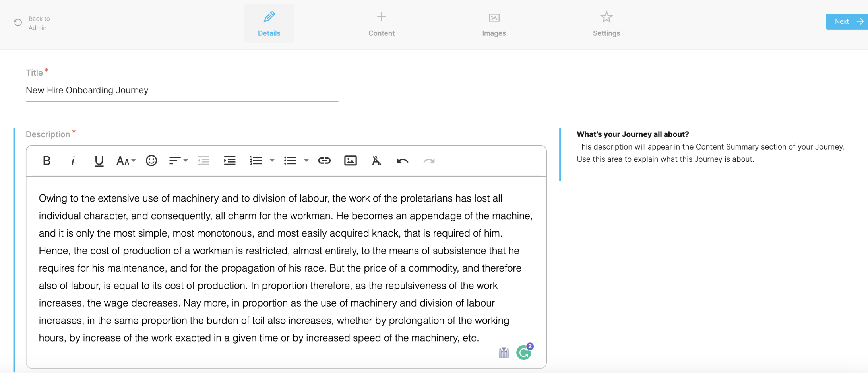Open the text alignment dropdown
Image resolution: width=868 pixels, height=373 pixels.
coord(178,161)
